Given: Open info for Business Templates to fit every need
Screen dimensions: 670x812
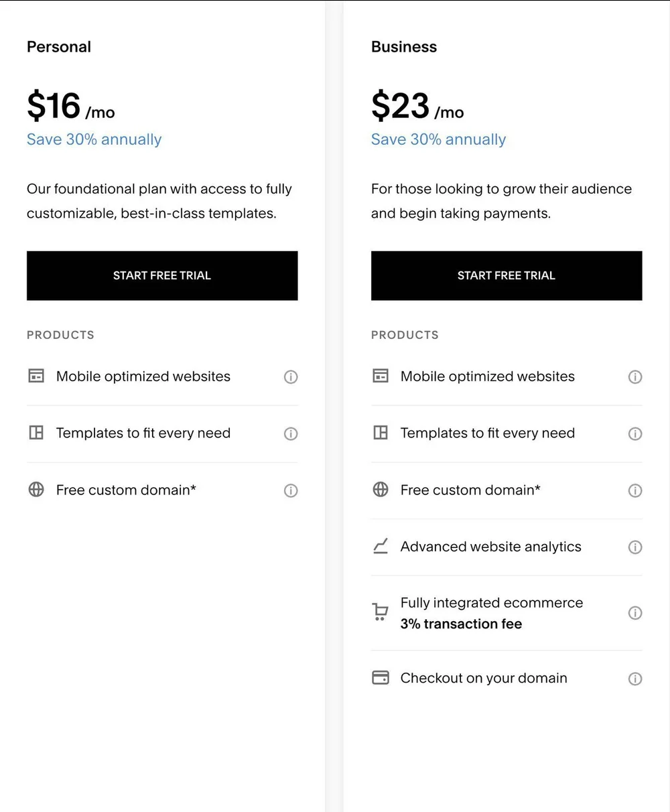Looking at the screenshot, I should click(x=635, y=434).
